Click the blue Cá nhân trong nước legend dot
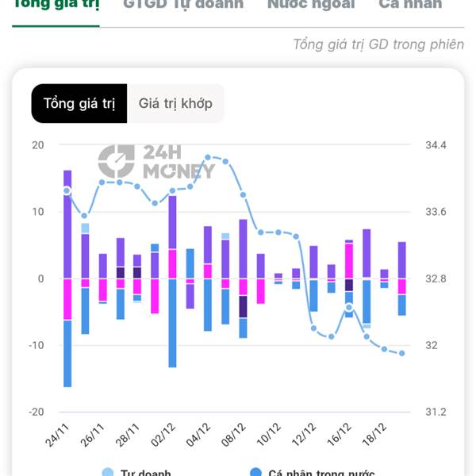 [x=255, y=473]
